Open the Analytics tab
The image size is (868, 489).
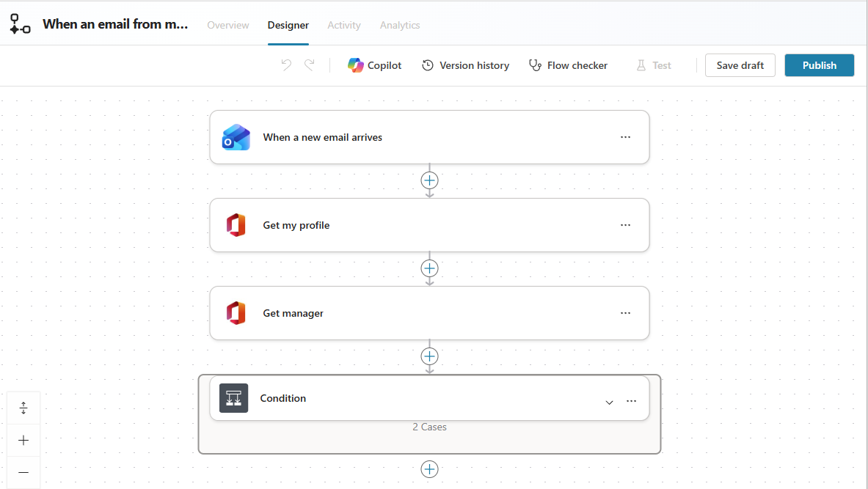point(400,26)
